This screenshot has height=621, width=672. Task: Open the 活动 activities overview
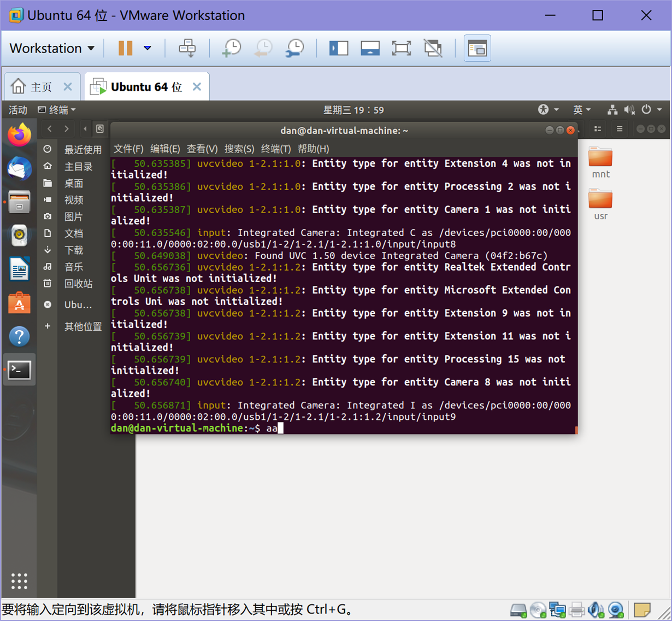(x=17, y=110)
